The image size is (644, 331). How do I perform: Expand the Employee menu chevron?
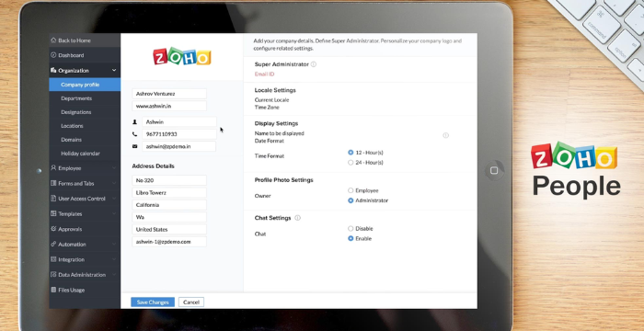coord(114,168)
